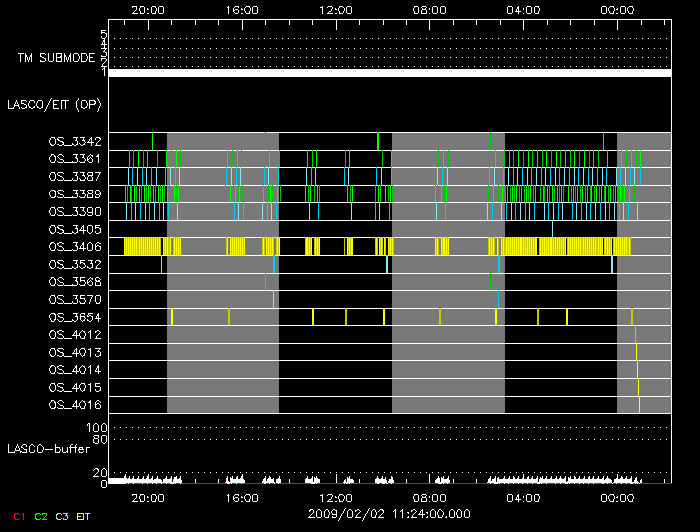Select the OS_3389 row label
The image size is (700, 532).
(x=75, y=194)
